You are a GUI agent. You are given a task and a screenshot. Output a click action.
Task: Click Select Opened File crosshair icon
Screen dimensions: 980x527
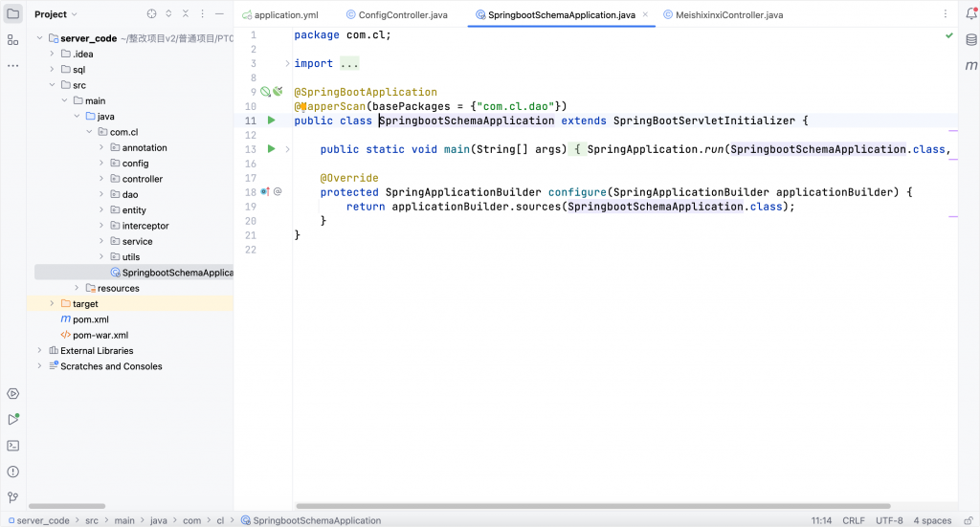click(x=151, y=14)
